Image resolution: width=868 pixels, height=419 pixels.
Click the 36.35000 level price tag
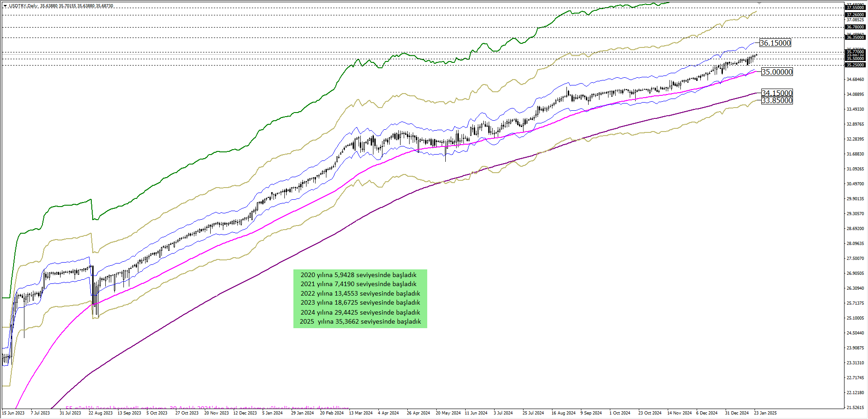[x=855, y=38]
